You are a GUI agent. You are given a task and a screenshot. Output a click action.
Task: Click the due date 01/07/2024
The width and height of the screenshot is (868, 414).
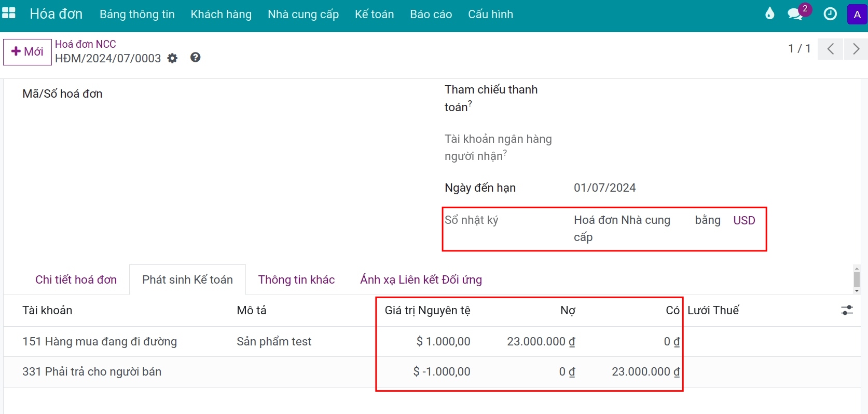pos(604,188)
